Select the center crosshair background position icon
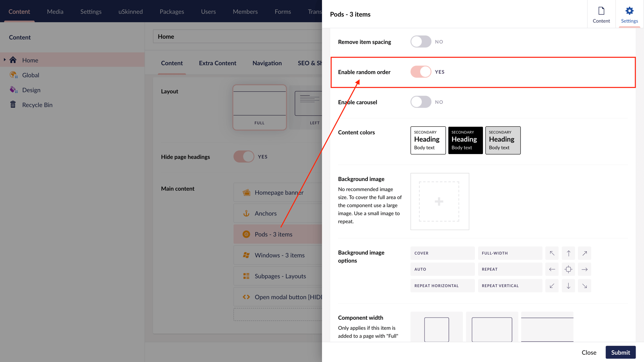Screen dimensions: 644x362 (x=568, y=269)
